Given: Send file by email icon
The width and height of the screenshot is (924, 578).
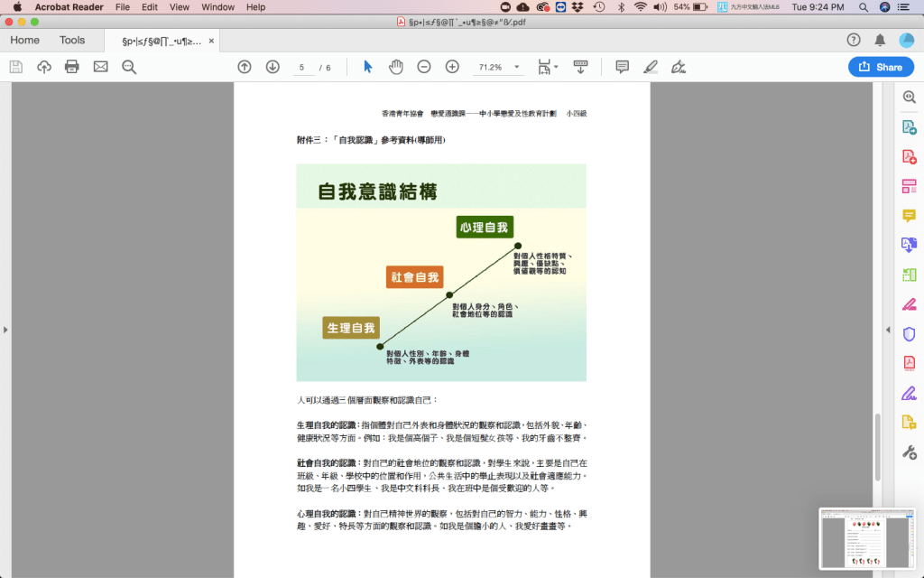Looking at the screenshot, I should 100,67.
